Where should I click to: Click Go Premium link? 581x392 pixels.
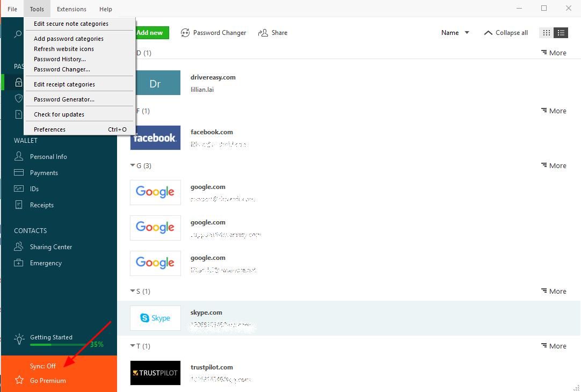[48, 381]
